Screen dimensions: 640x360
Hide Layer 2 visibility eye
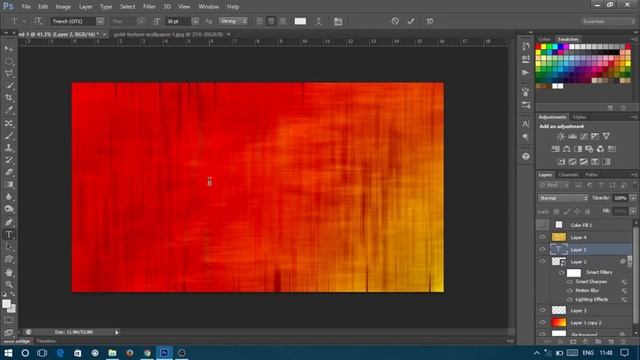coord(542,261)
